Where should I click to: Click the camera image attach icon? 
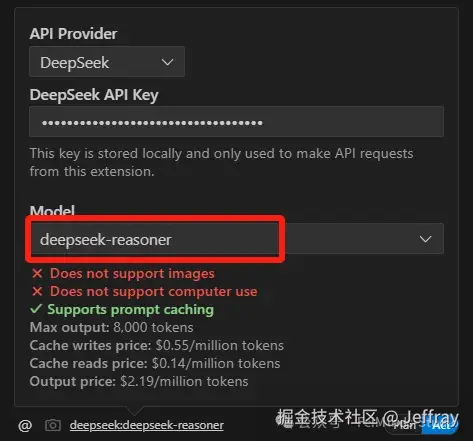click(x=53, y=425)
